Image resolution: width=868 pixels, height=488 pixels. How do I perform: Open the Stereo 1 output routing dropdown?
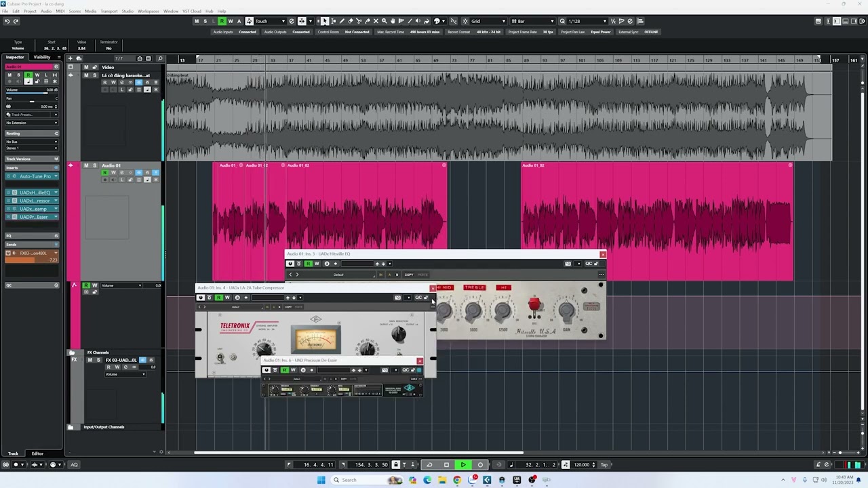(31, 148)
